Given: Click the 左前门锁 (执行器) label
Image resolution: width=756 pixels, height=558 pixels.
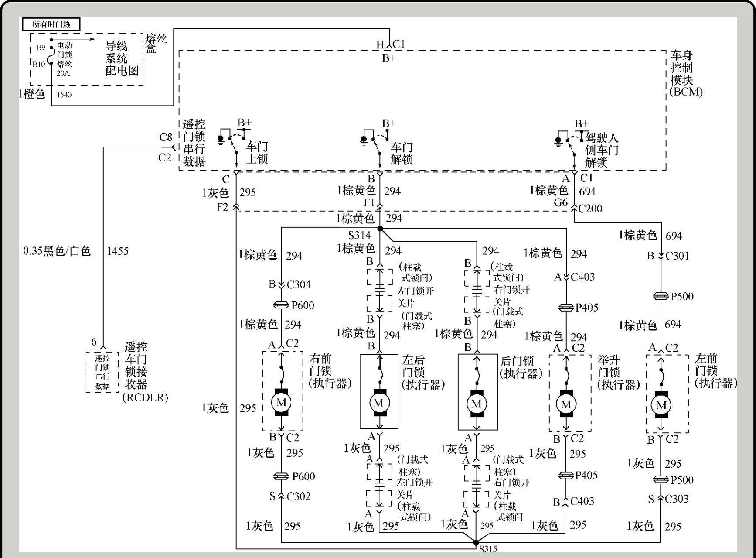Looking at the screenshot, I should coord(715,371).
